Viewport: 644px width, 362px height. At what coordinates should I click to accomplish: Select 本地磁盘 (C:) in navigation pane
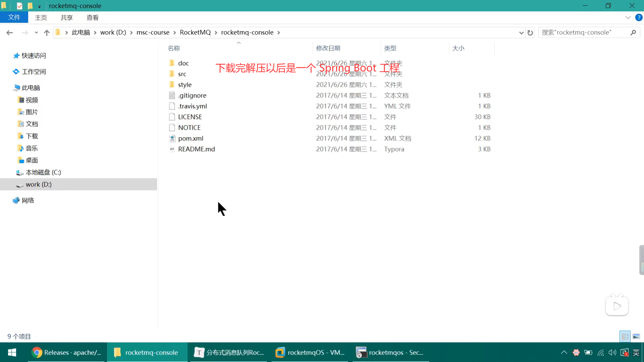click(43, 172)
